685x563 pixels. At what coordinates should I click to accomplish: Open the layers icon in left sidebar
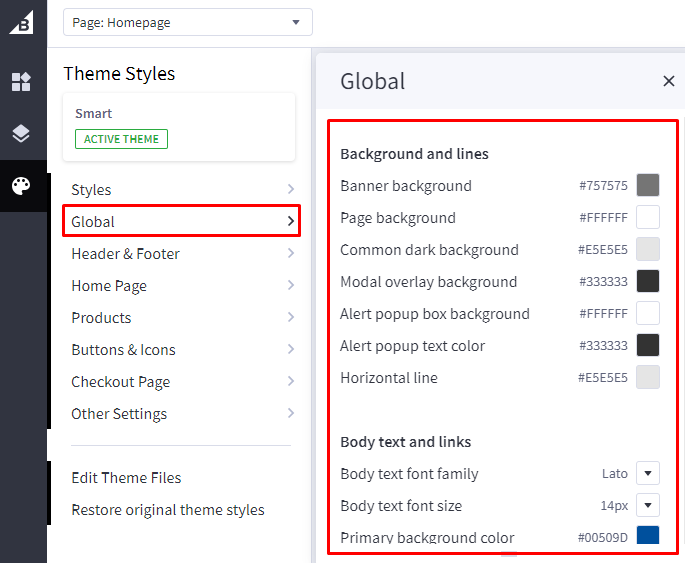click(21, 134)
